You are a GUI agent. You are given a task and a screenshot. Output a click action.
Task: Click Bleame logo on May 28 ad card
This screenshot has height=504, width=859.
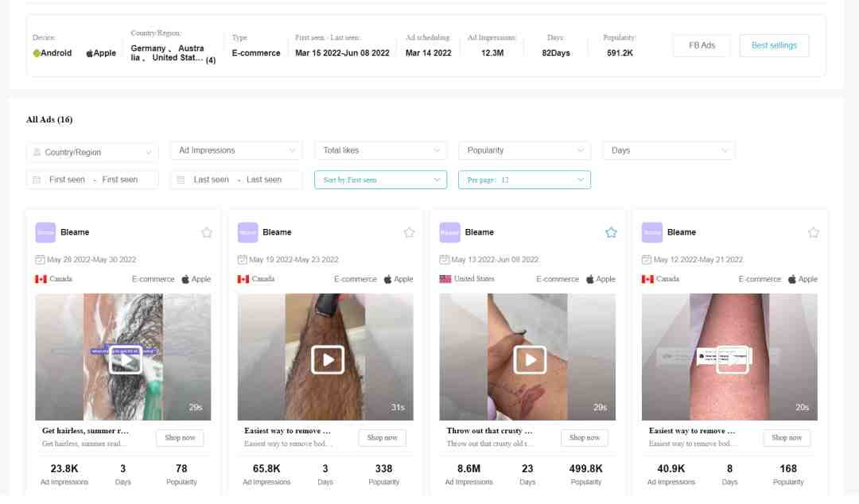(45, 232)
